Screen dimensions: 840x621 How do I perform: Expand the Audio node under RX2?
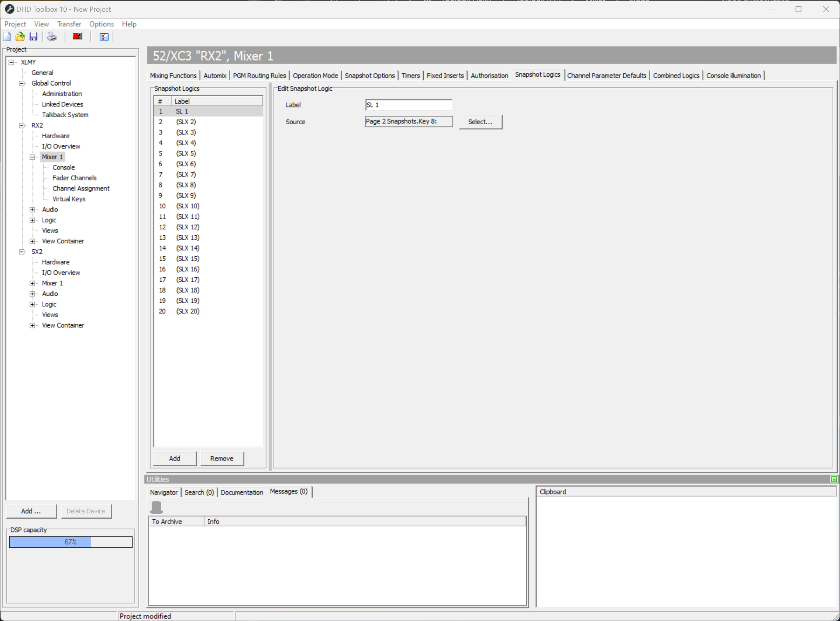pyautogui.click(x=33, y=209)
